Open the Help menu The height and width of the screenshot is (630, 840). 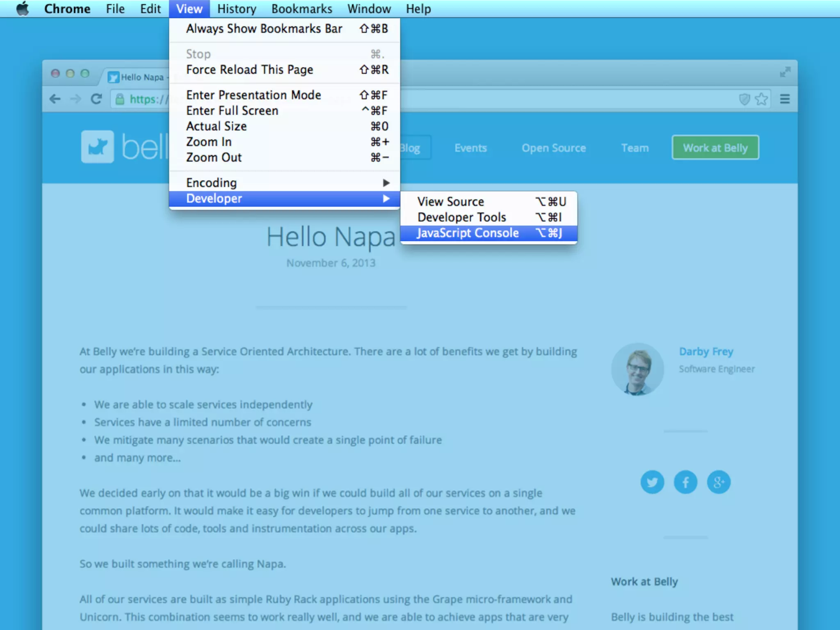(418, 9)
